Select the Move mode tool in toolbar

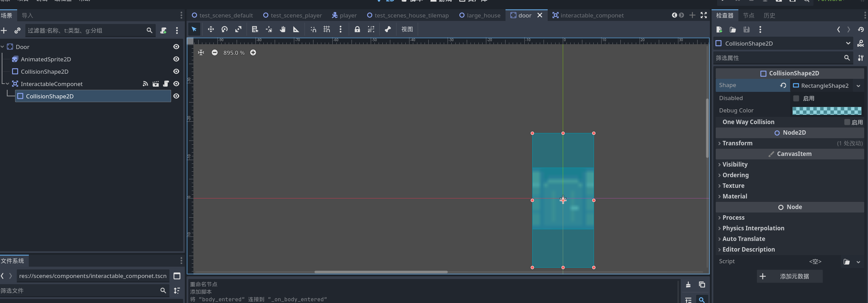[211, 29]
